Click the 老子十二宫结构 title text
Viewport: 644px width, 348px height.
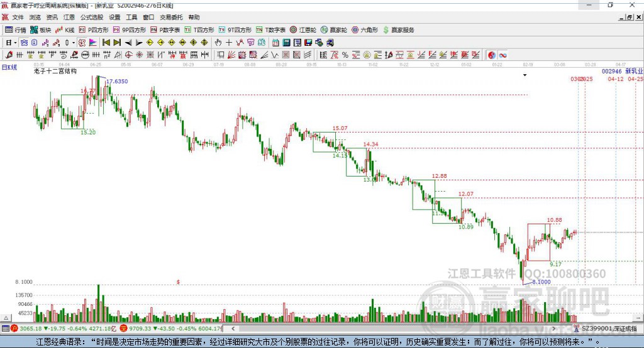55,71
